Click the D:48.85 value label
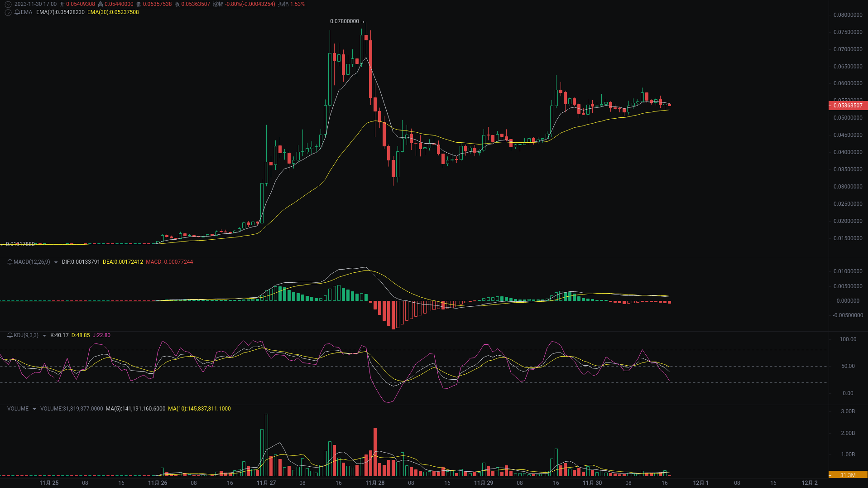Screen dimensions: 868x488 pos(81,335)
